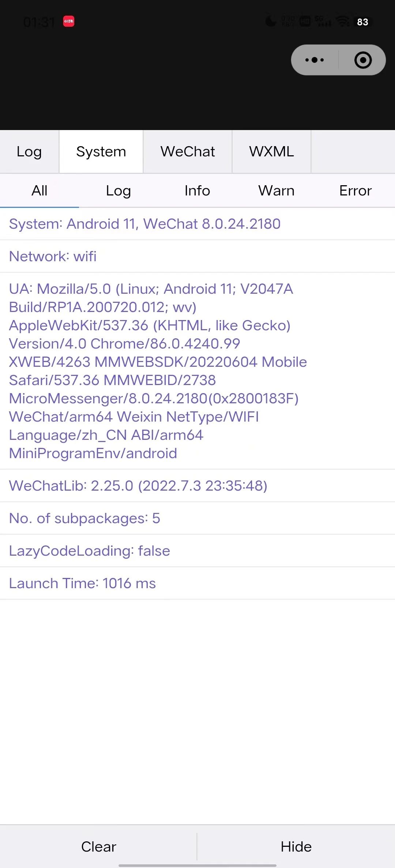Clear the console output

[98, 846]
